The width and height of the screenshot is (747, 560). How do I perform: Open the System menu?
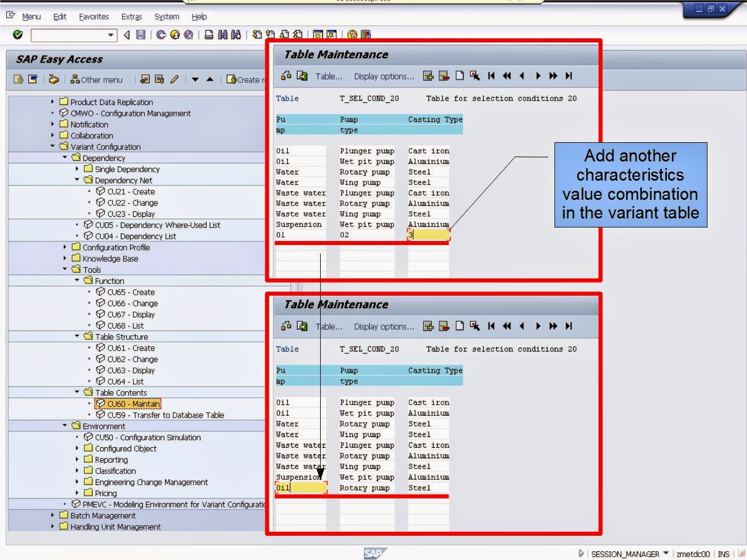[x=166, y=16]
